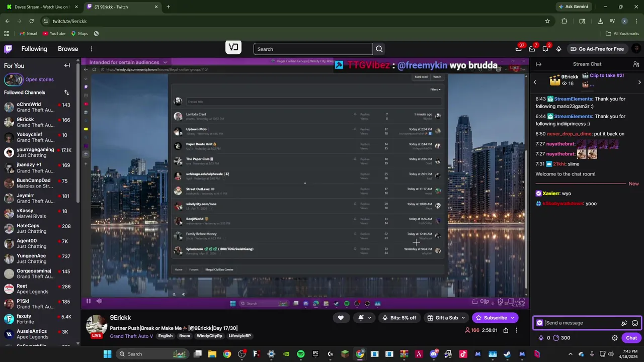Open the Windows Start menu
This screenshot has height=362, width=644.
pyautogui.click(x=107, y=354)
